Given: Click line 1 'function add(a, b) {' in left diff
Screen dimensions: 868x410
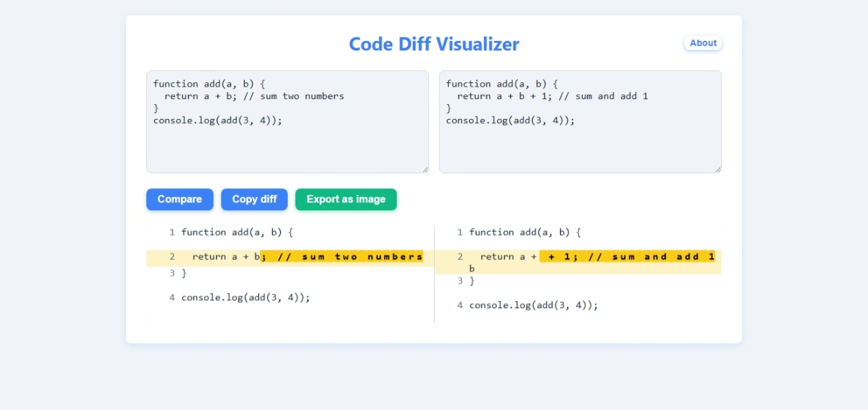Looking at the screenshot, I should tap(237, 232).
